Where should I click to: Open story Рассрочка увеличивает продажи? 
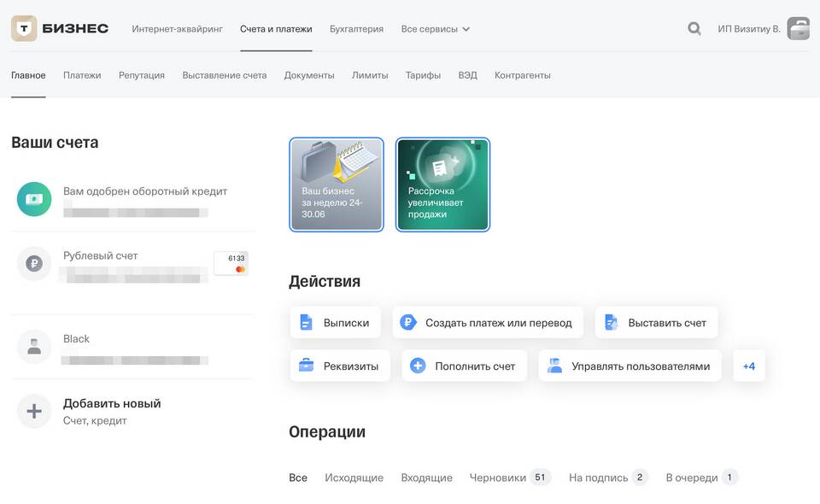coord(443,185)
